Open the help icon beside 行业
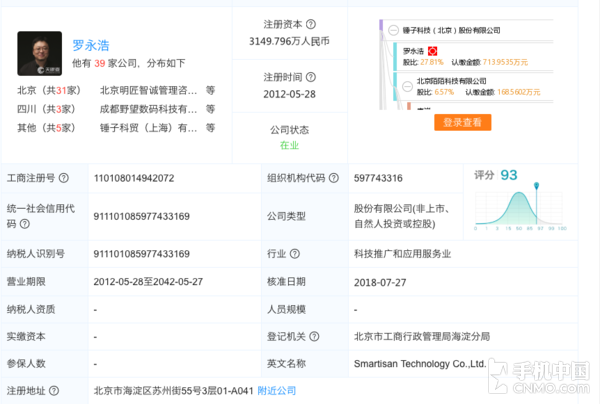This screenshot has height=404, width=600. click(x=295, y=254)
